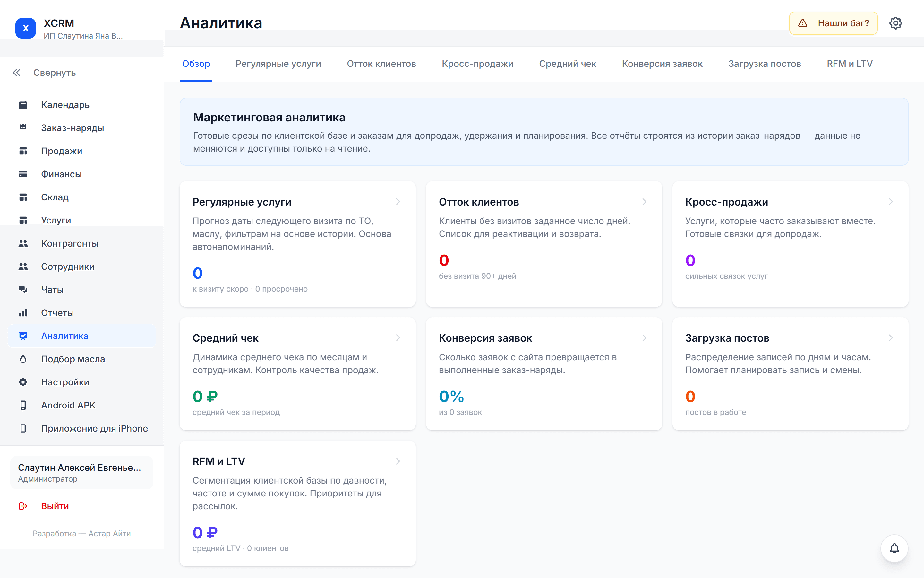Click the Разработка — Астар Айти footer text
Image resolution: width=924 pixels, height=578 pixels.
[x=82, y=533]
